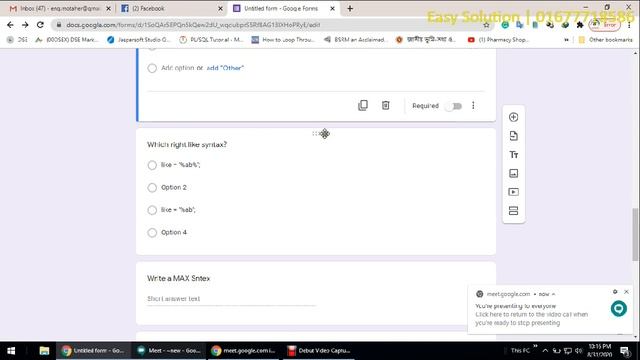Open the Windows Start menu

[11, 351]
